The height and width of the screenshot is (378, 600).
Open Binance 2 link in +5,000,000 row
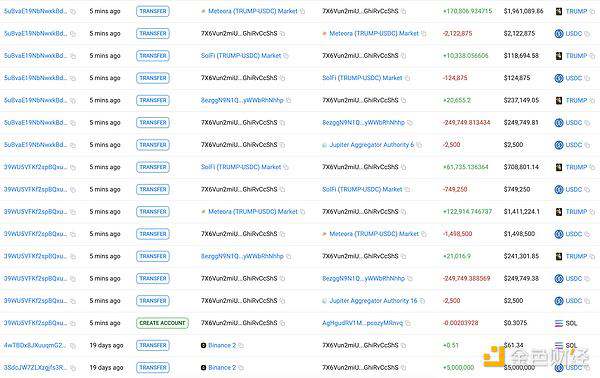click(222, 368)
